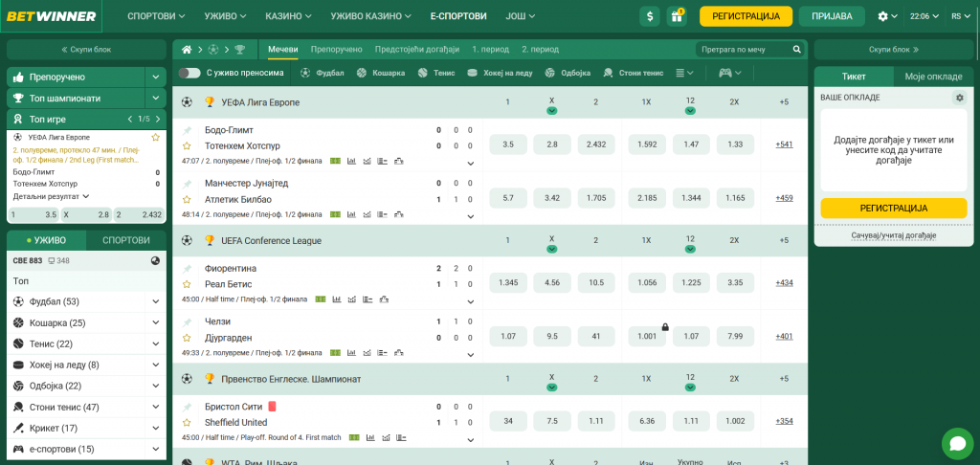Filter by Стони тенис in sport bar
The image size is (980, 465).
coord(634,73)
